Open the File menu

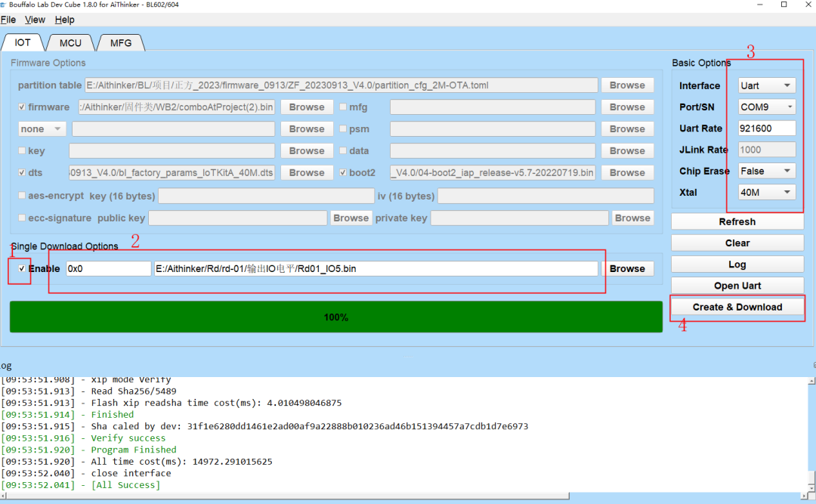click(8, 20)
